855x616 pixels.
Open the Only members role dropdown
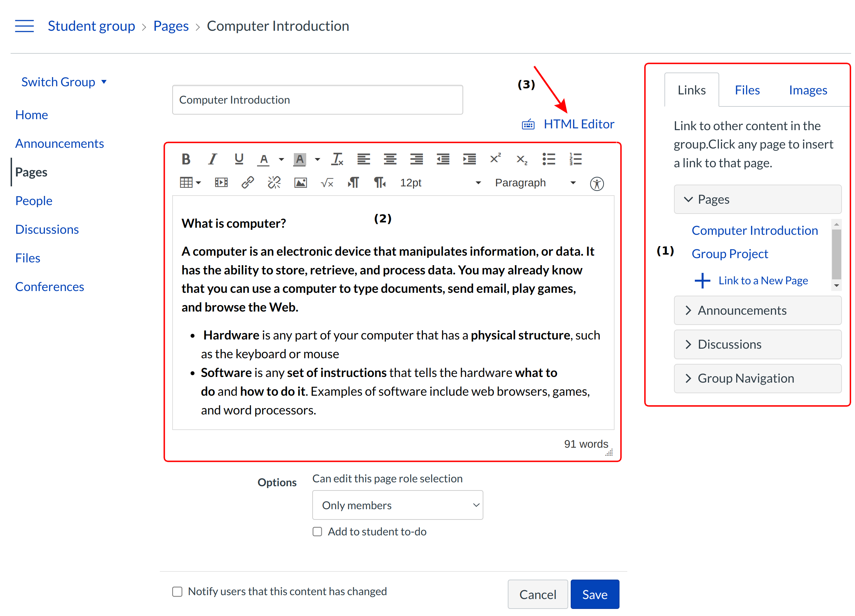point(397,505)
